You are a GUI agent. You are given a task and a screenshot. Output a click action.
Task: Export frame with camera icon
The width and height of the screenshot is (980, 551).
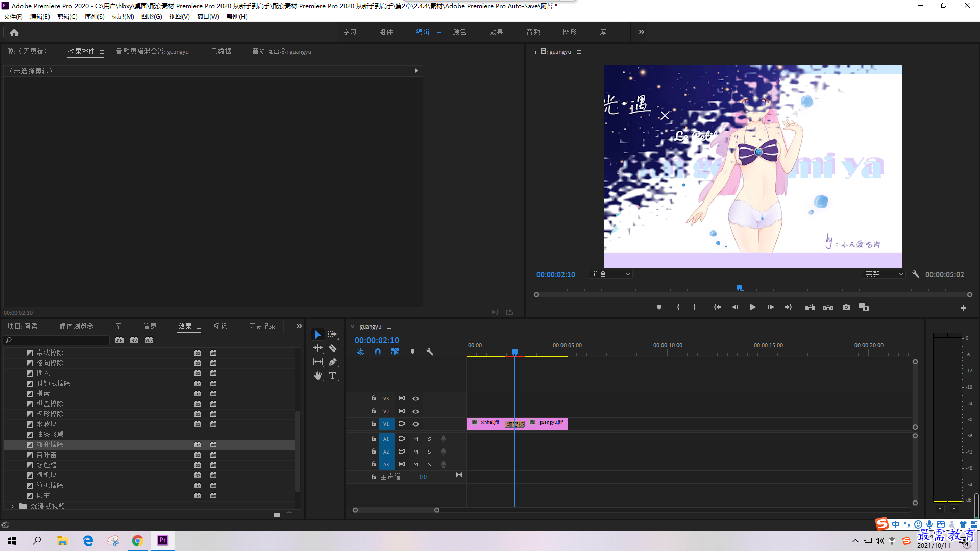coord(846,307)
